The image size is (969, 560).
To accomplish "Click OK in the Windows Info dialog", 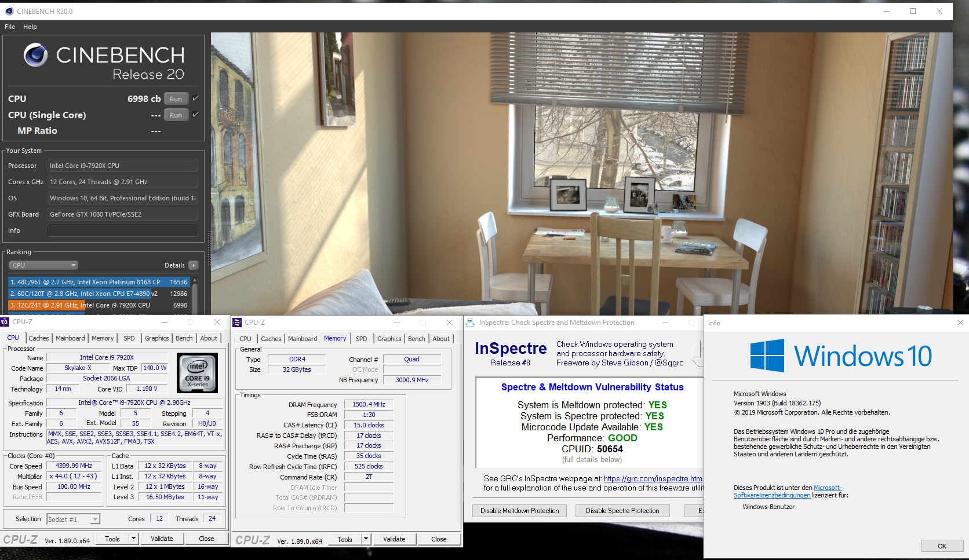I will (x=942, y=546).
